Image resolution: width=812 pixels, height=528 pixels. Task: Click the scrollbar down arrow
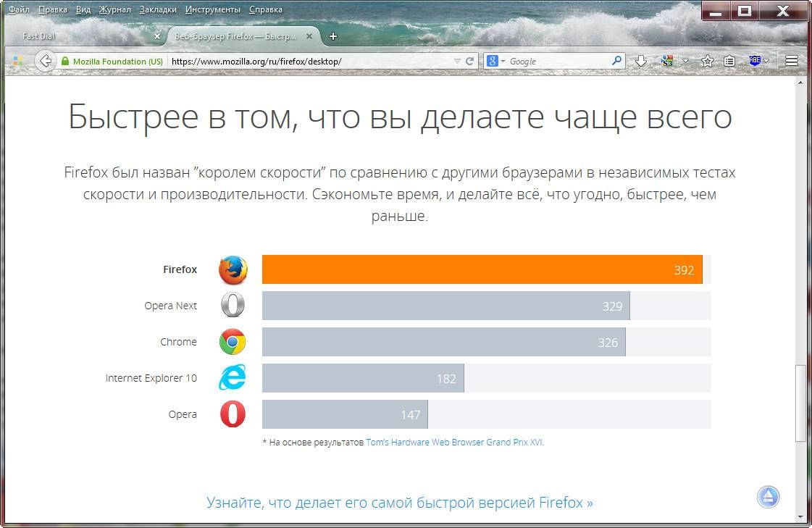point(800,516)
